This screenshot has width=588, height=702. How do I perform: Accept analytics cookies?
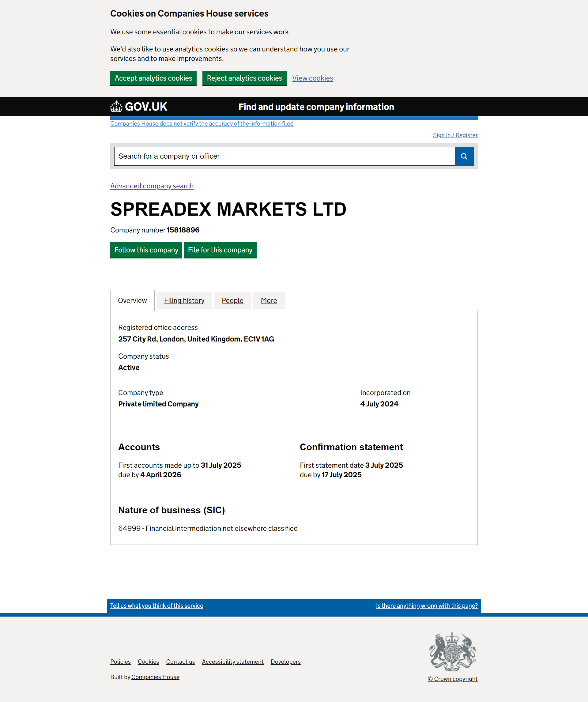pyautogui.click(x=153, y=78)
